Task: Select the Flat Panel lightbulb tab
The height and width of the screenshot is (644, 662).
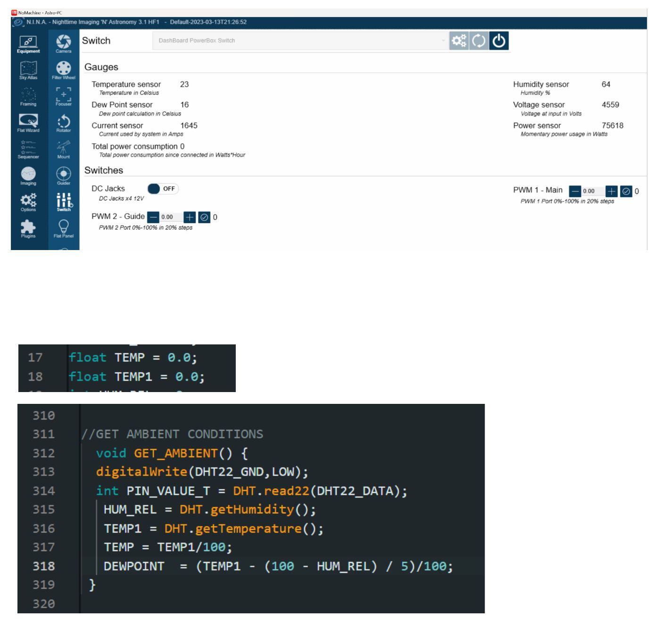Action: click(64, 229)
